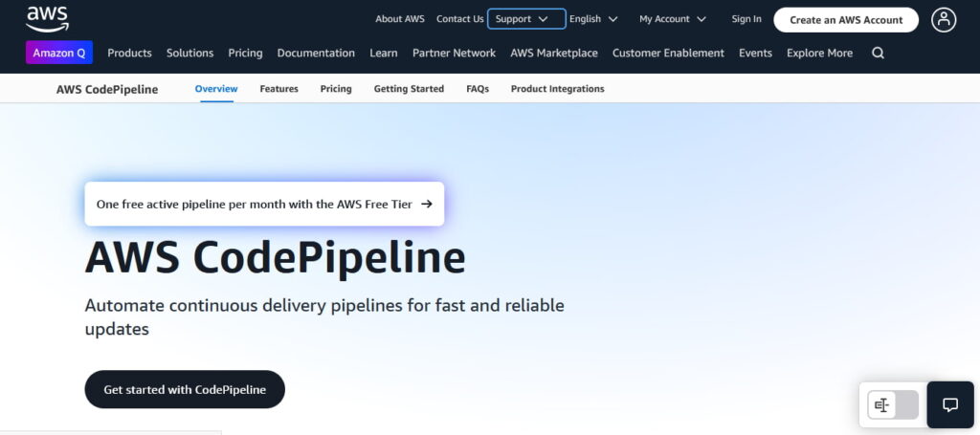The height and width of the screenshot is (435, 980).
Task: Open the Learn menu
Action: (383, 53)
